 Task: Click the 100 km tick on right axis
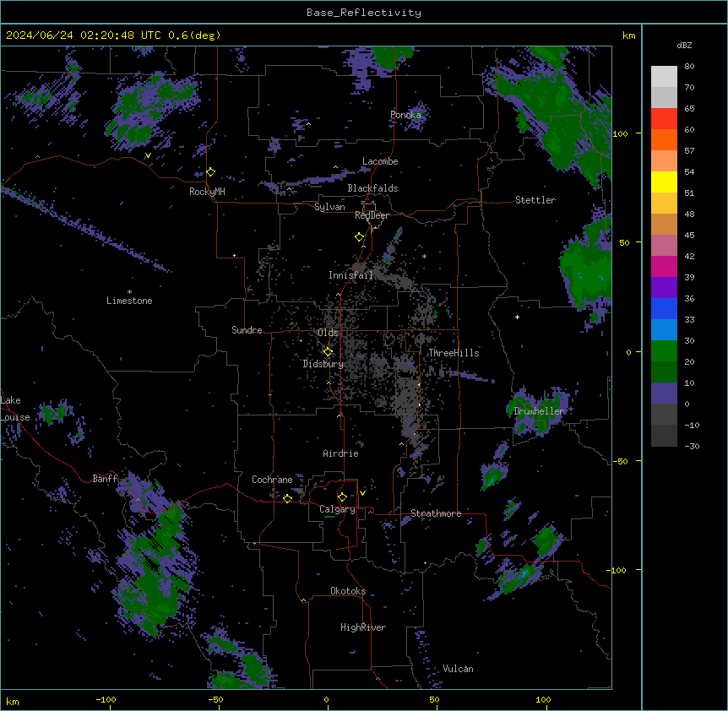(620, 133)
